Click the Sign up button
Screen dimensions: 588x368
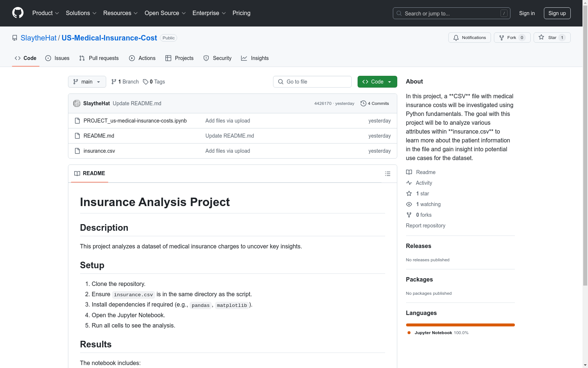pyautogui.click(x=557, y=13)
